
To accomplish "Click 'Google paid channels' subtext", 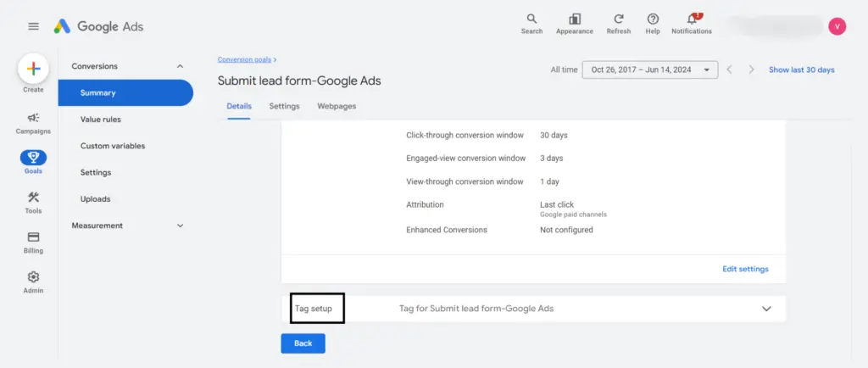I will 573,215.
